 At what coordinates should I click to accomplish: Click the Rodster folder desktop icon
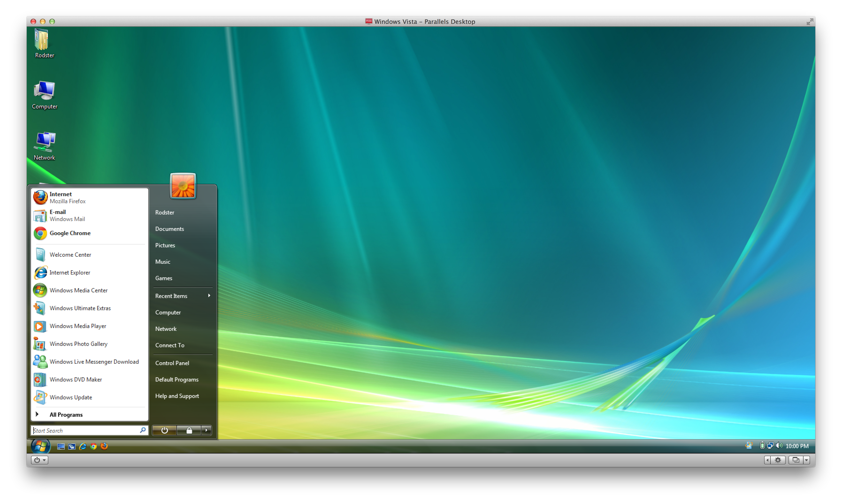point(44,44)
